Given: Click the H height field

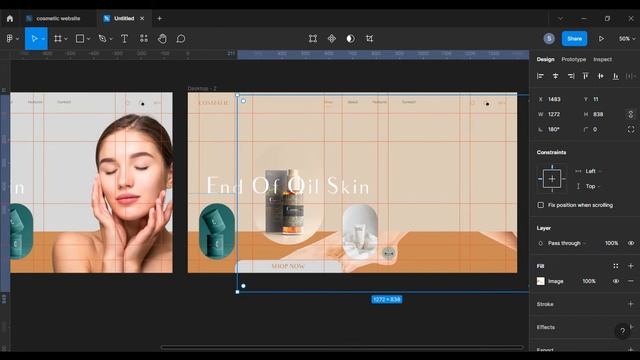Looking at the screenshot, I should [x=599, y=114].
